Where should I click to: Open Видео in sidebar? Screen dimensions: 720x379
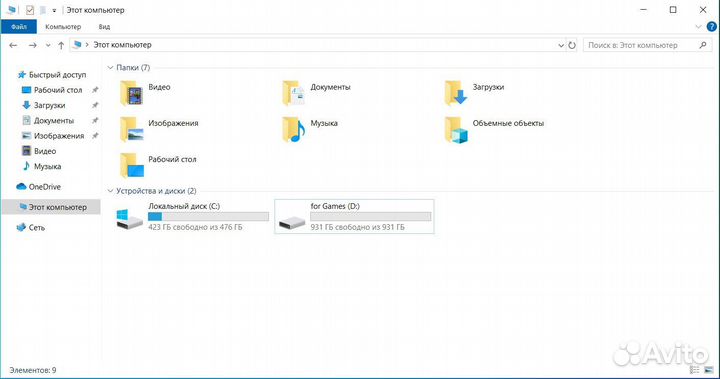coord(39,151)
